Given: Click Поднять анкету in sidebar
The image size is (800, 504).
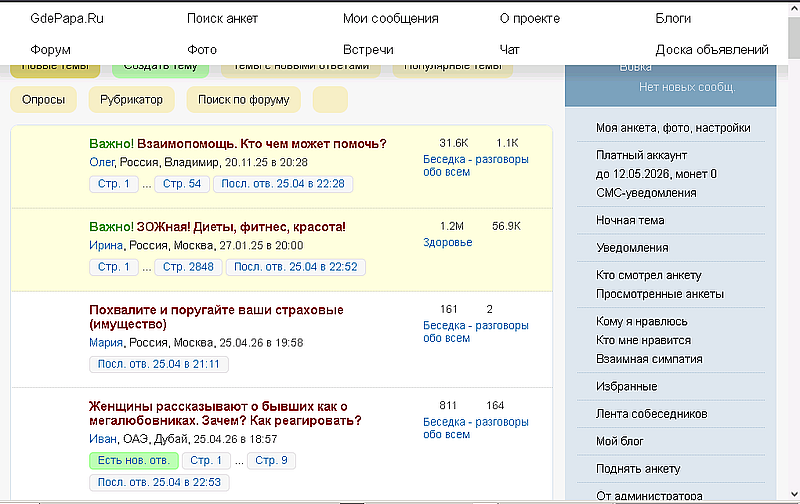Looking at the screenshot, I should (x=638, y=469).
